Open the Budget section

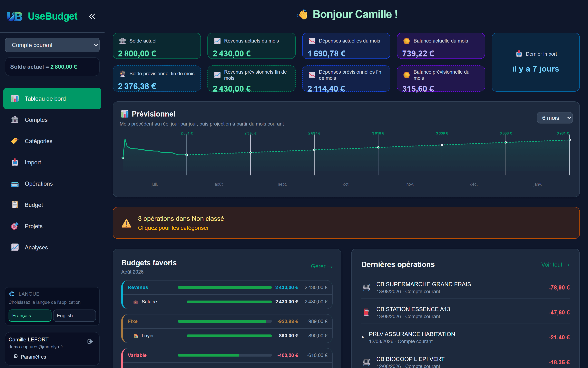[x=52, y=205]
